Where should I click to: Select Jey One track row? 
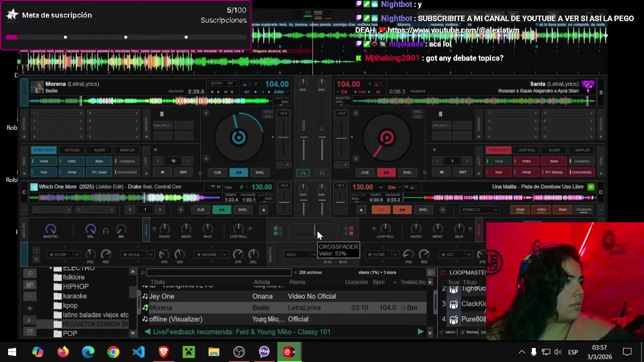click(284, 297)
